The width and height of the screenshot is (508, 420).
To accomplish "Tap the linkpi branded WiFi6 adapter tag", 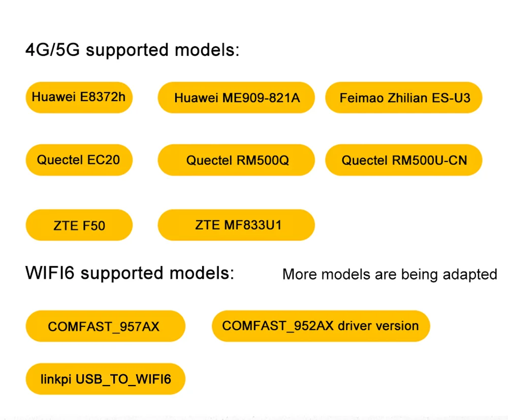I will (105, 379).
